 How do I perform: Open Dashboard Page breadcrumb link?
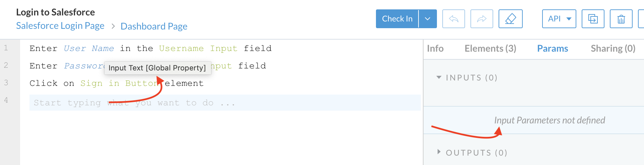(x=154, y=26)
